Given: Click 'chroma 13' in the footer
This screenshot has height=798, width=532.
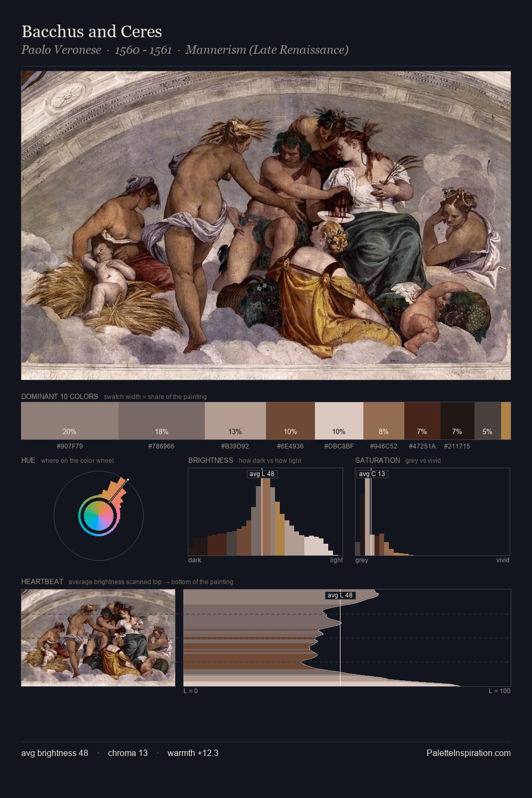Looking at the screenshot, I should pyautogui.click(x=128, y=753).
